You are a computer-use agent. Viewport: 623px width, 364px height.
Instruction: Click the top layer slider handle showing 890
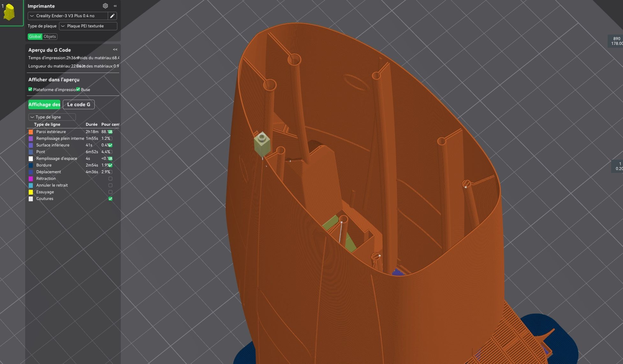616,41
